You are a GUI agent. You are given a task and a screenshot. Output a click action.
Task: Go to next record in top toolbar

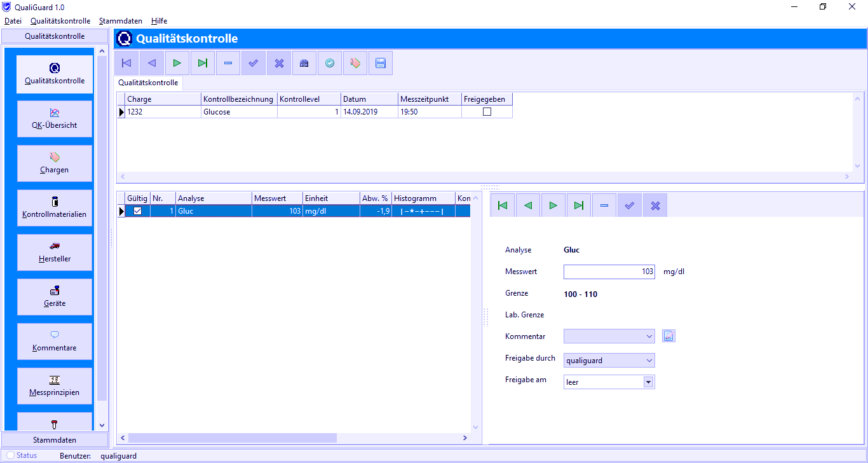(177, 63)
